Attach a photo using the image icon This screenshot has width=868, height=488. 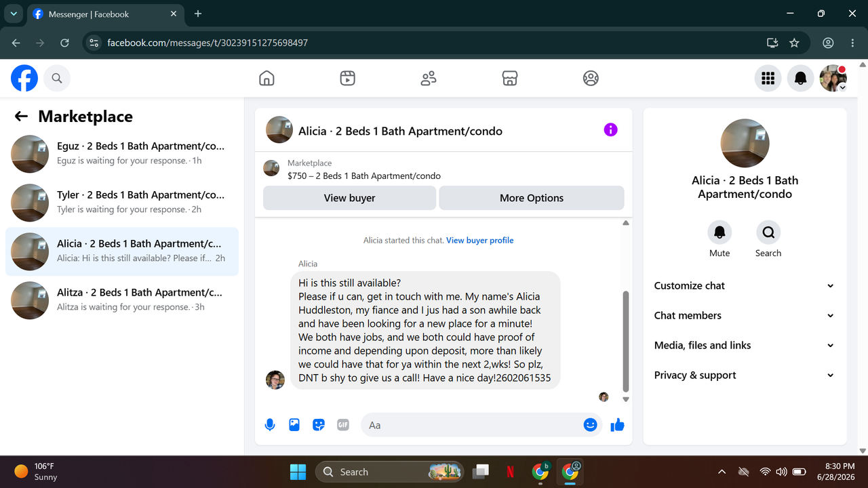294,425
